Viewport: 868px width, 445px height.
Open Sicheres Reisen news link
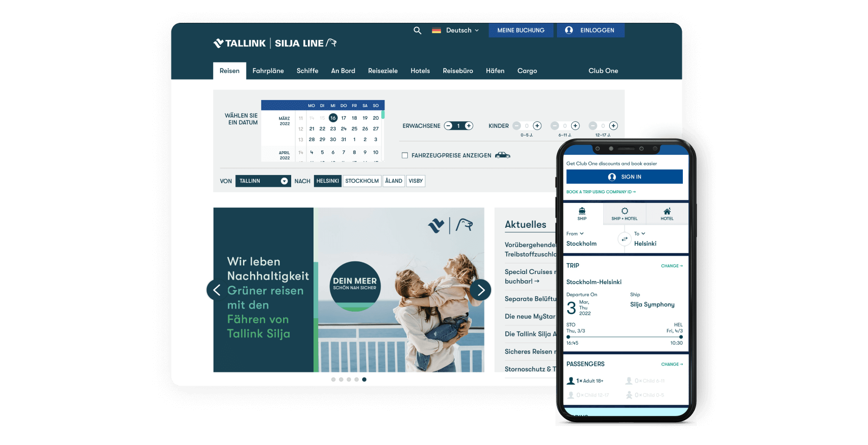(x=530, y=352)
